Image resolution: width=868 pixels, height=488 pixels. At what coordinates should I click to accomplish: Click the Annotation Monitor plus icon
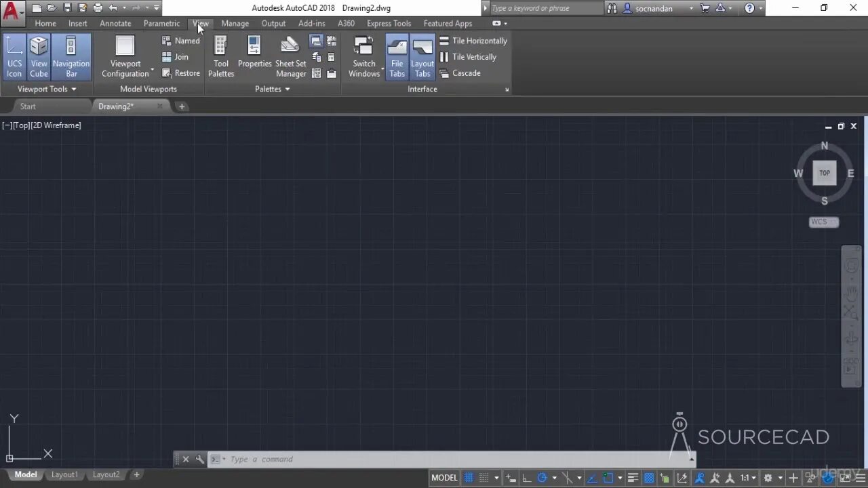pyautogui.click(x=793, y=478)
